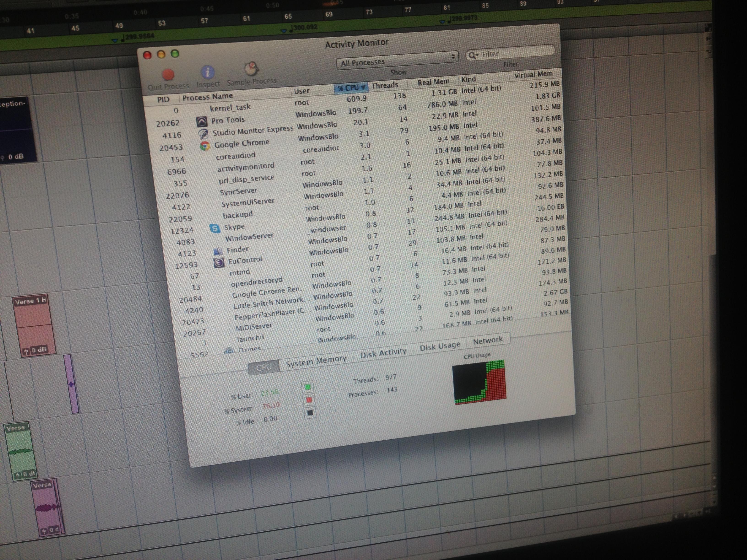Viewport: 747px width, 560px height.
Task: Click the User column header
Action: coord(302,91)
